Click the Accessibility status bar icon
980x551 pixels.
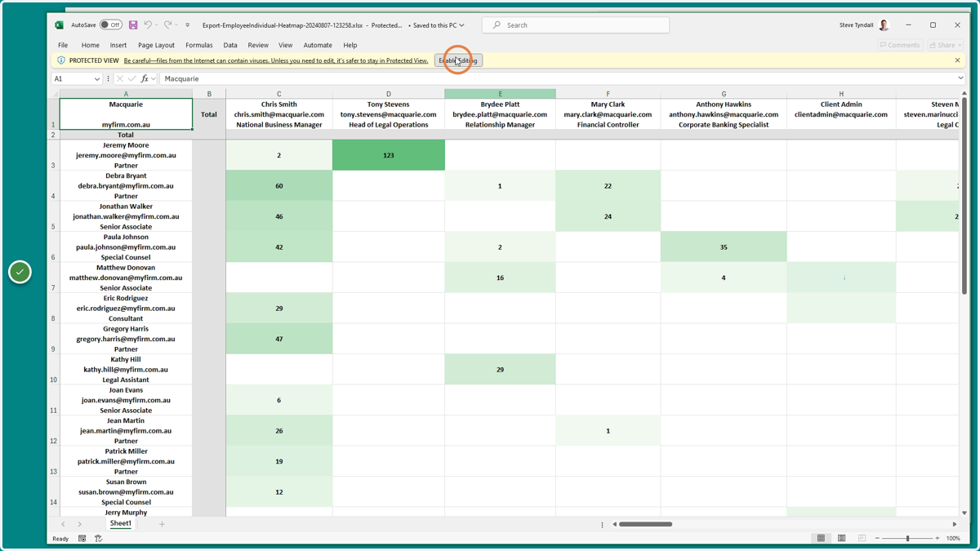coord(98,539)
